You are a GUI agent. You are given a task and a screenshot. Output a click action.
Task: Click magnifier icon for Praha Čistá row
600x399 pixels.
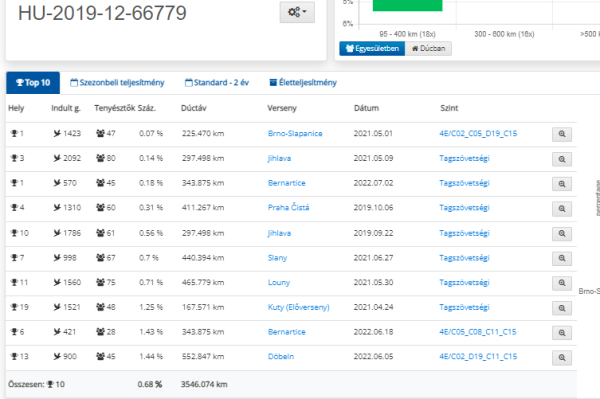(562, 208)
